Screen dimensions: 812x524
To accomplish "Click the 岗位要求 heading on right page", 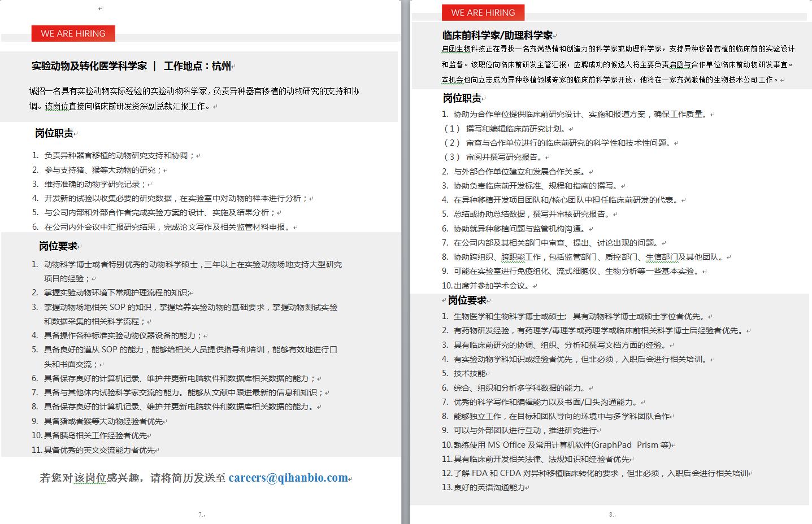I will (x=467, y=300).
